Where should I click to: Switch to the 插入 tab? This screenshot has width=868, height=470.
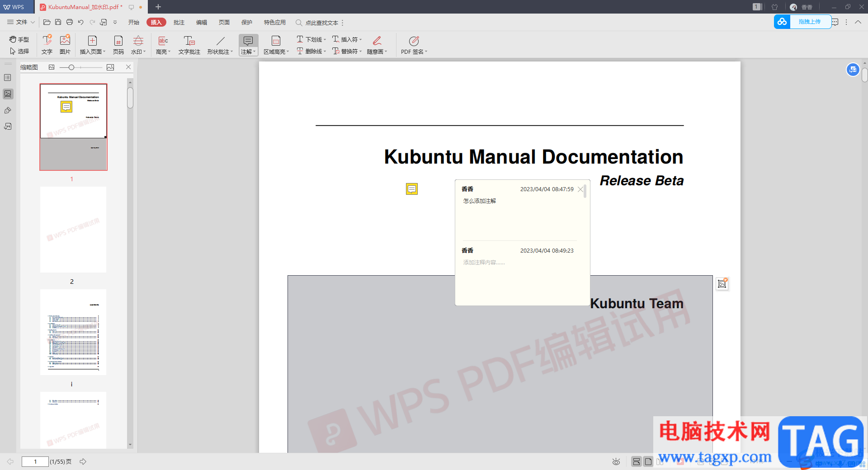pos(156,22)
